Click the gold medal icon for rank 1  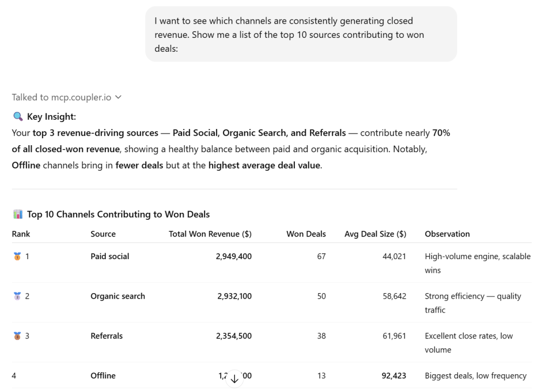pyautogui.click(x=17, y=256)
